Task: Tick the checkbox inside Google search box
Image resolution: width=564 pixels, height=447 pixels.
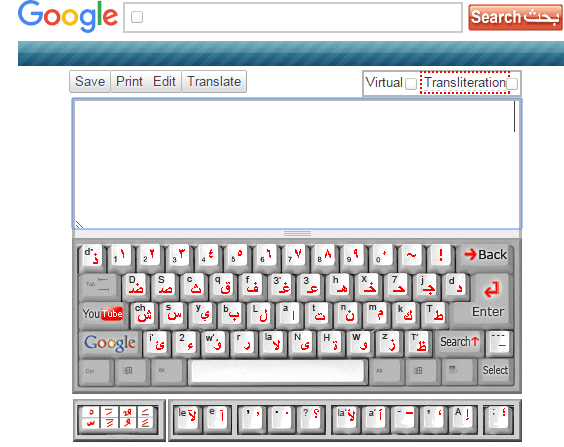Action: pos(137,17)
